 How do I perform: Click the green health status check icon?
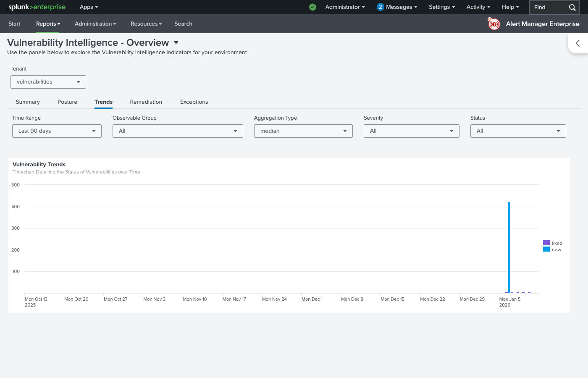[312, 7]
